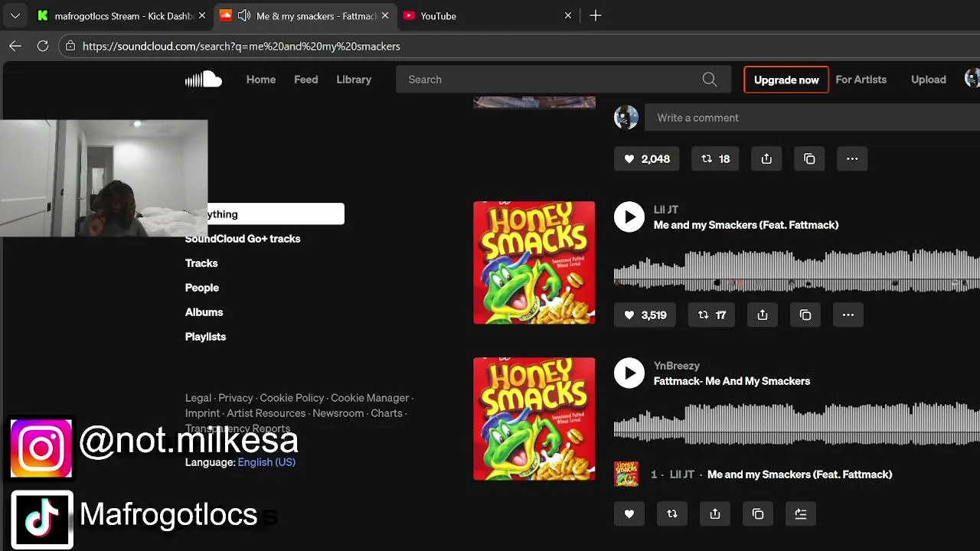The image size is (980, 551).
Task: Click the Upgrade now button
Action: [x=786, y=80]
